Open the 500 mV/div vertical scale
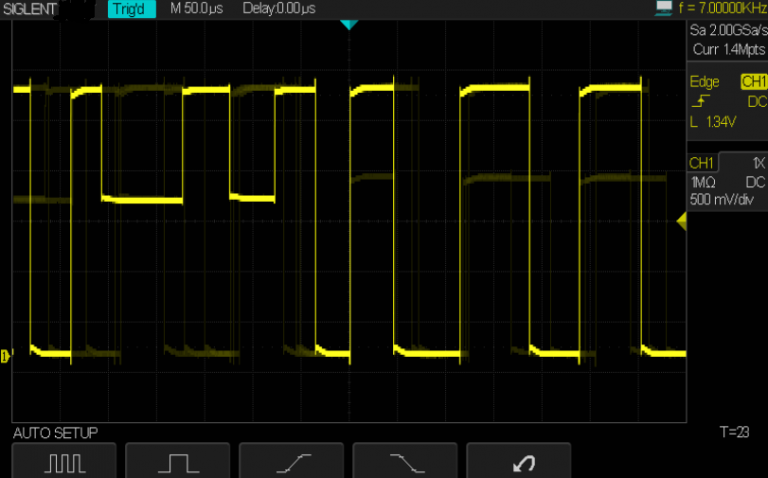The image size is (768, 478). click(x=723, y=199)
